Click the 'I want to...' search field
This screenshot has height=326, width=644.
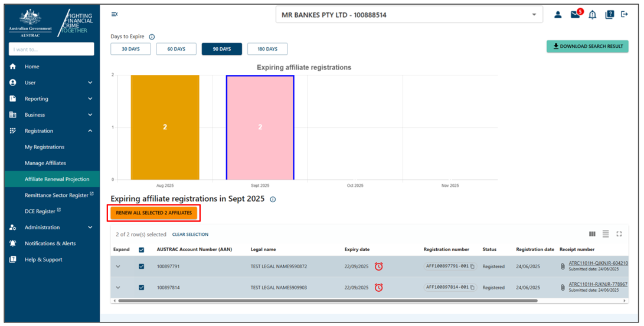coord(51,49)
